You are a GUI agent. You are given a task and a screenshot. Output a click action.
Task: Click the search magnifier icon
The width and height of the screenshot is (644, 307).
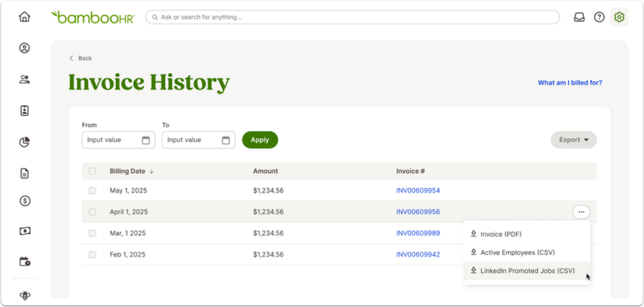pos(155,17)
